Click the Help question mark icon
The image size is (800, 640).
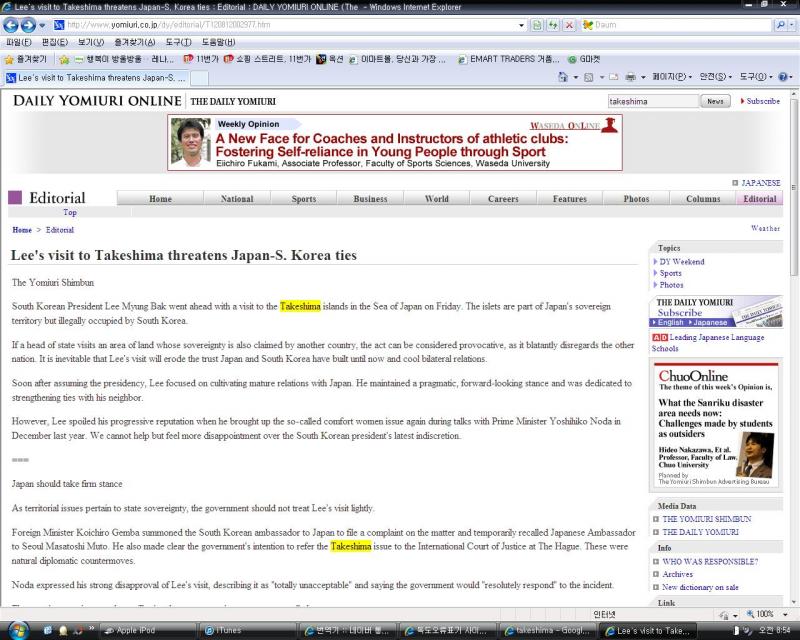pos(781,77)
